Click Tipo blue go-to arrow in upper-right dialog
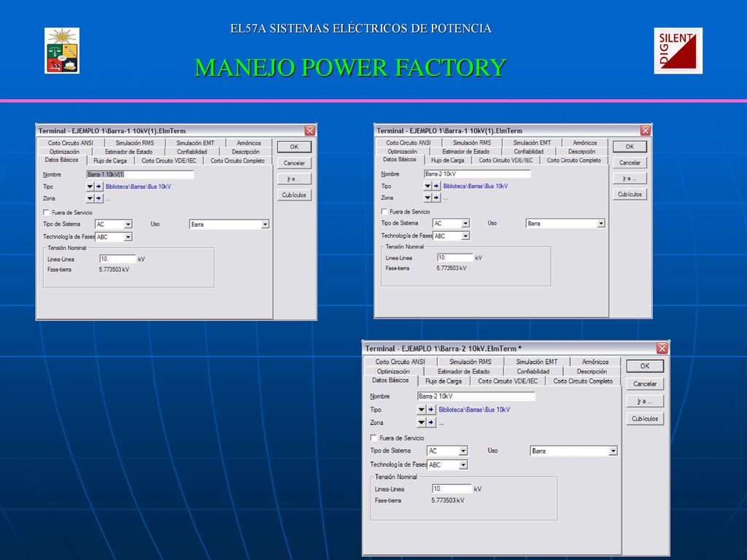Screen dimensions: 747x560 [x=436, y=186]
